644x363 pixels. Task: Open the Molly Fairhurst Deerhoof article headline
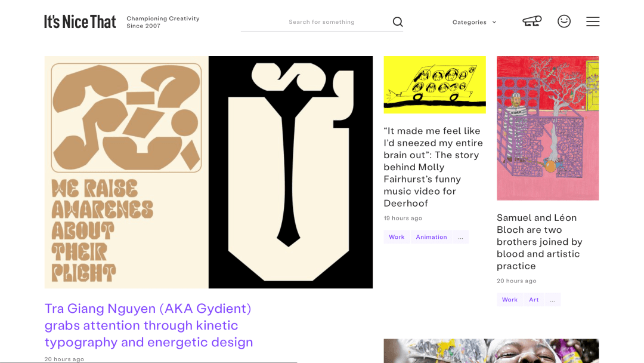(434, 167)
